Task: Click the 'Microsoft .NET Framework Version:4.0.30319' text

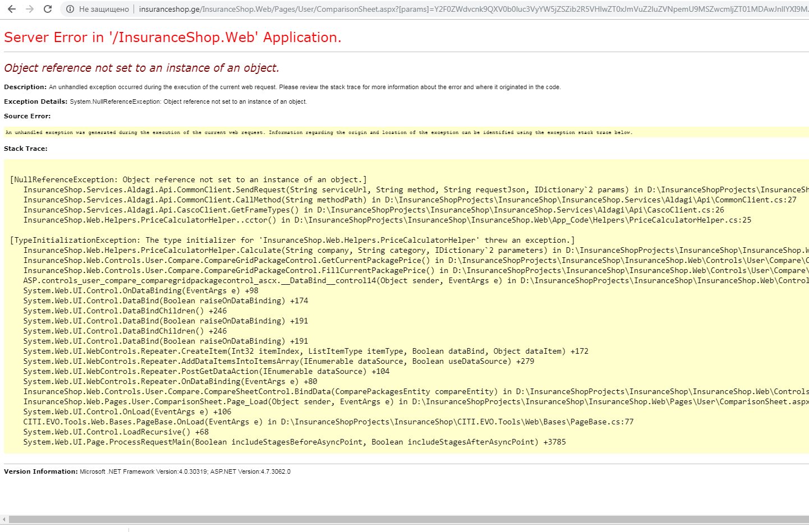Action: [x=144, y=471]
